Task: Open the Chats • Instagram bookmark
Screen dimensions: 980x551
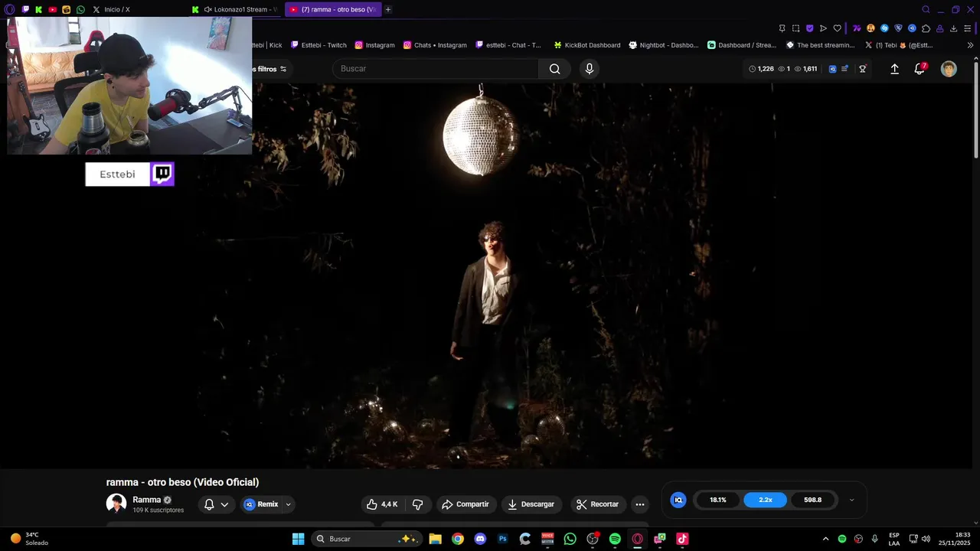Action: click(x=435, y=45)
